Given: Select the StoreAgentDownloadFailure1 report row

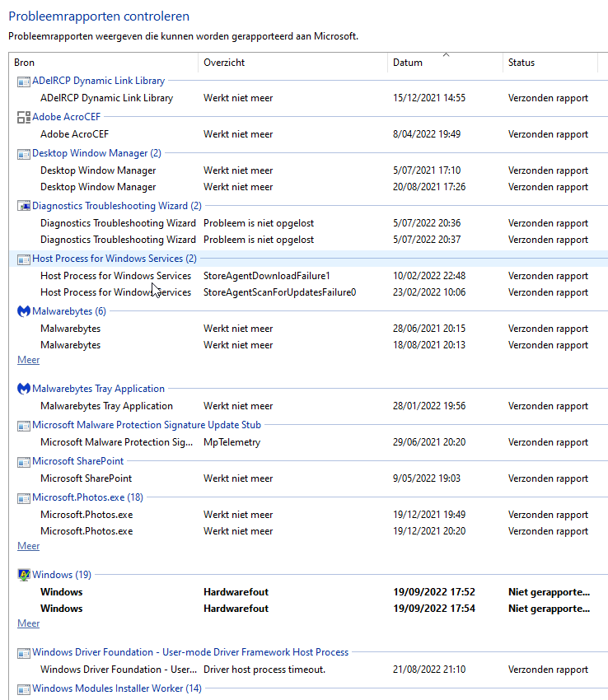Looking at the screenshot, I should [267, 276].
